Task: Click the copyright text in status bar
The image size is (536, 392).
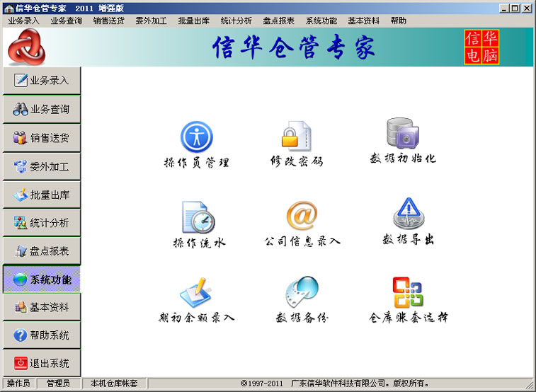Action: (x=335, y=384)
